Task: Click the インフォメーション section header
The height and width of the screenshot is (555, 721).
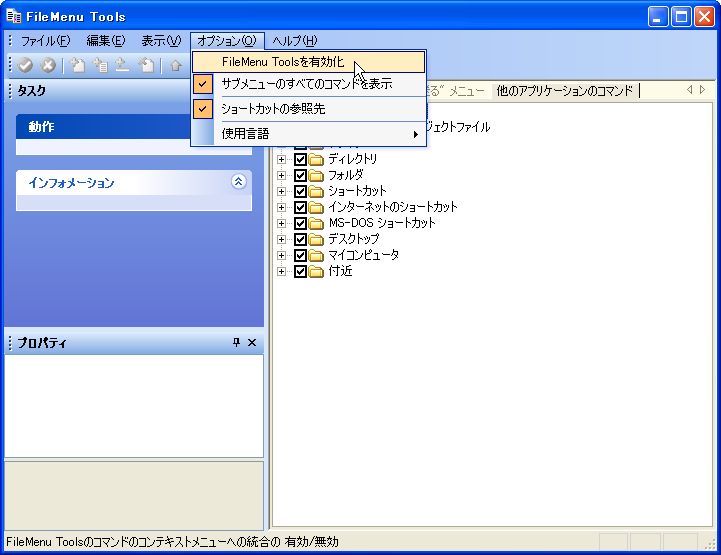Action: tap(133, 183)
